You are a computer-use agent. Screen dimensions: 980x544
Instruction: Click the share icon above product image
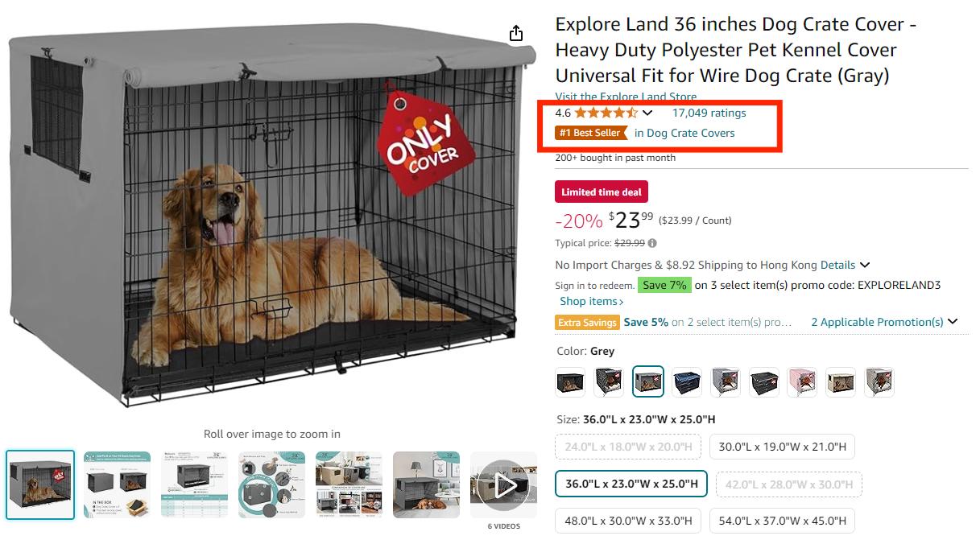coord(516,33)
